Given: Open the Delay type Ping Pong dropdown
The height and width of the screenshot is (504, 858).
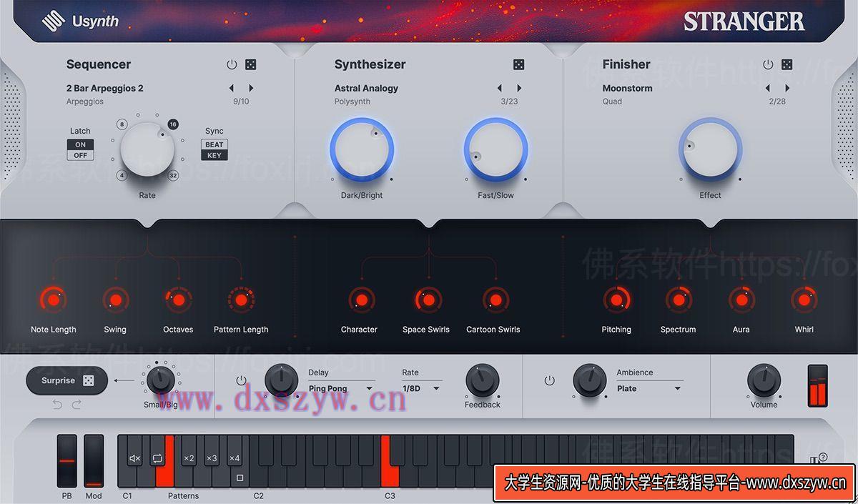Looking at the screenshot, I should pos(341,389).
